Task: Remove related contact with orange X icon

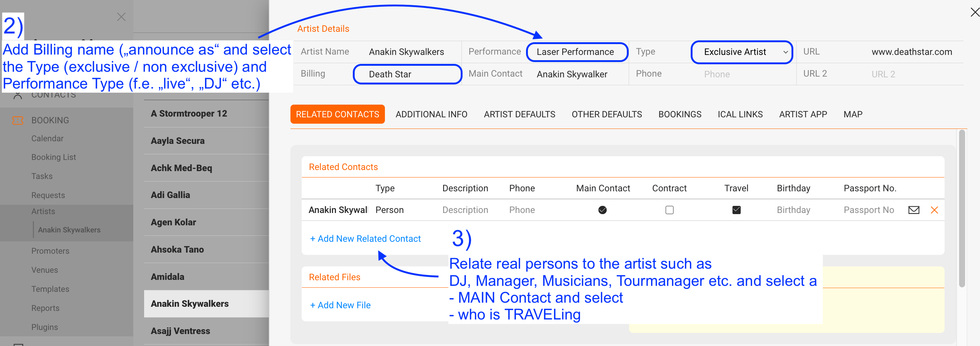Action: click(x=934, y=210)
